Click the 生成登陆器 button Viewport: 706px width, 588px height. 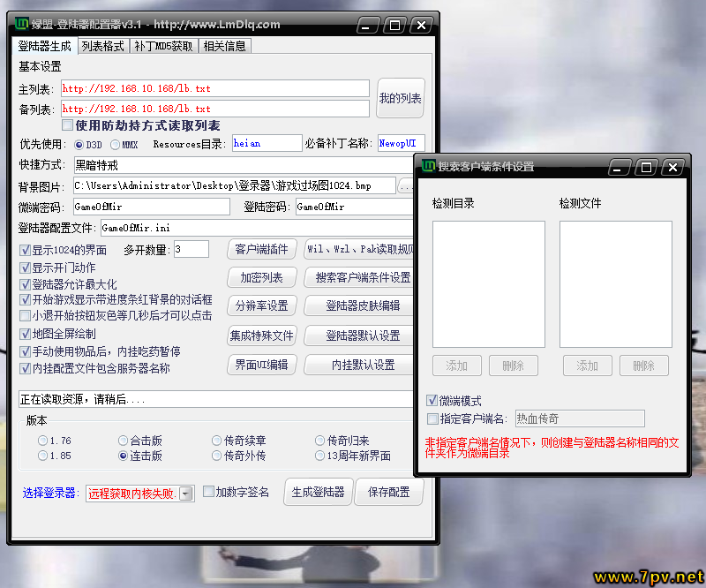tap(318, 492)
